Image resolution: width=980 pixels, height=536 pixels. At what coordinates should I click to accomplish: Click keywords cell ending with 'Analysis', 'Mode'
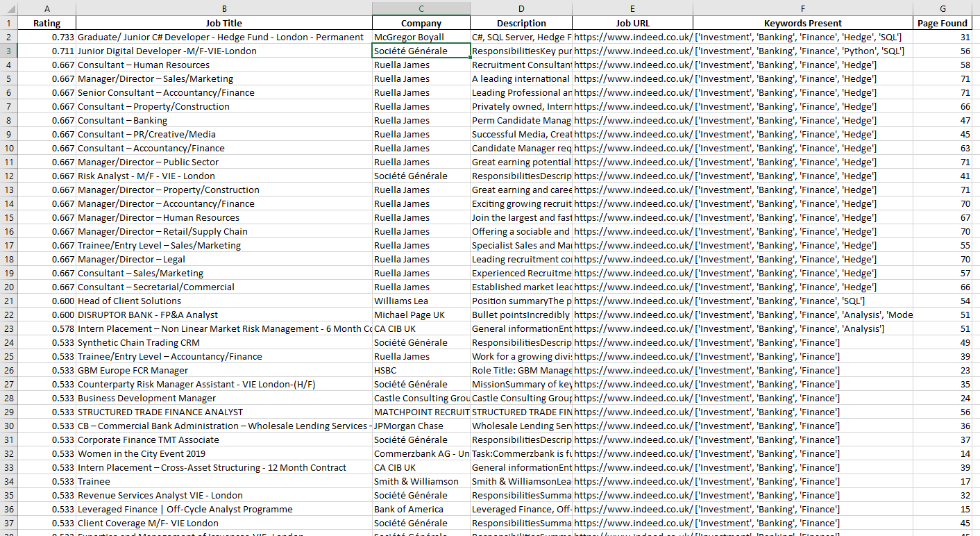pos(803,315)
